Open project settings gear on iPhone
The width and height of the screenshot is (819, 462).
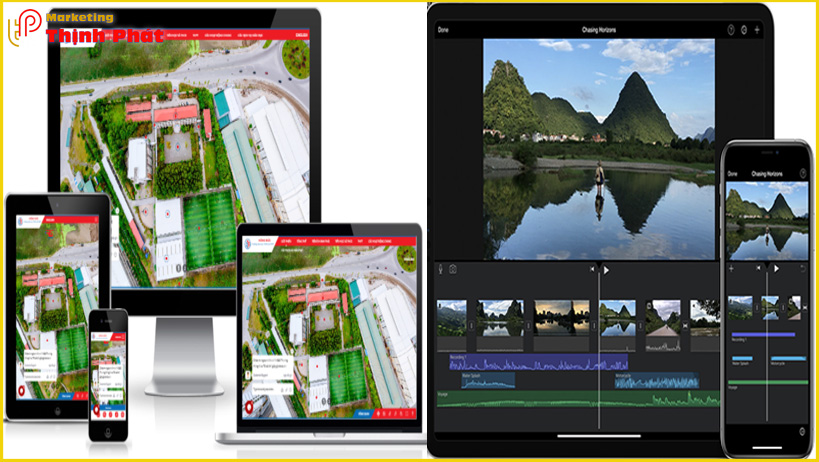point(802,431)
